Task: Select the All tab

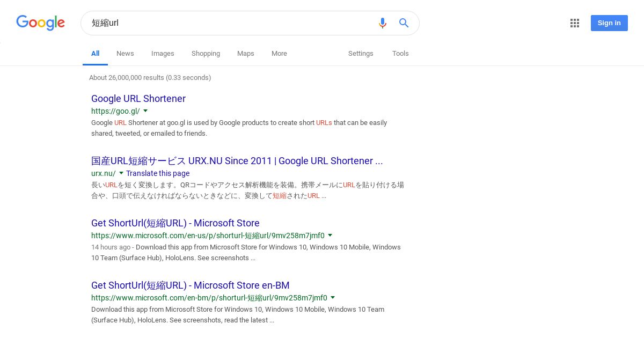Action: click(x=96, y=54)
